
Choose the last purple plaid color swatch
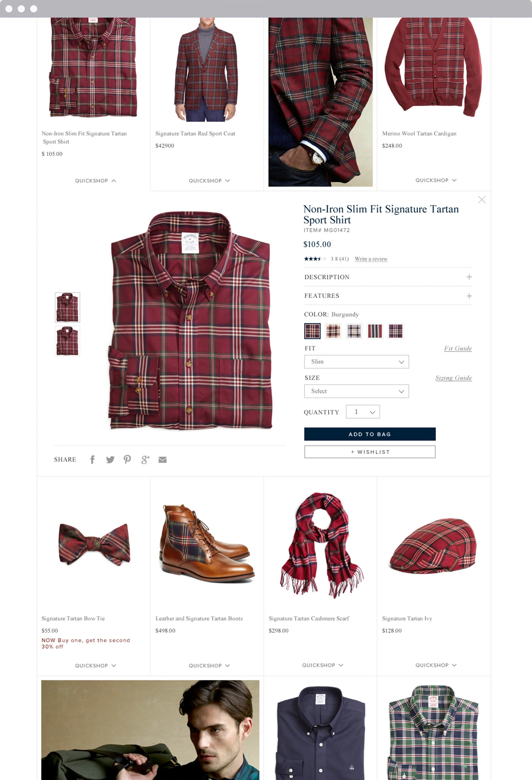click(x=395, y=331)
